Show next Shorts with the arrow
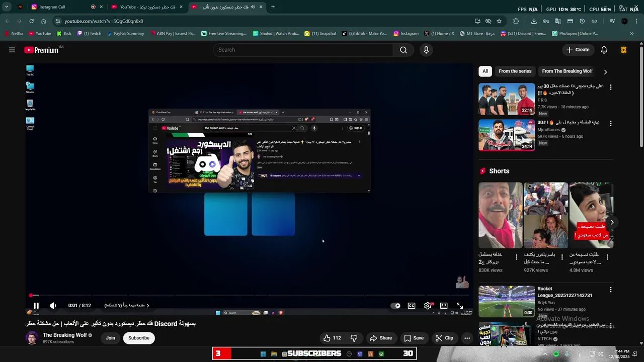 click(x=612, y=222)
